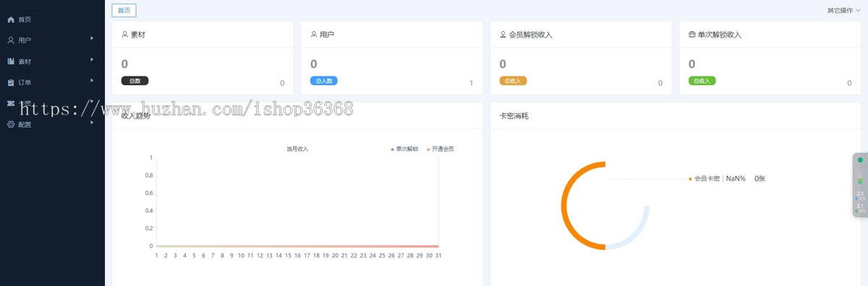The height and width of the screenshot is (286, 868).
Task: Click the 卡密消耗 panel title
Action: click(x=514, y=116)
